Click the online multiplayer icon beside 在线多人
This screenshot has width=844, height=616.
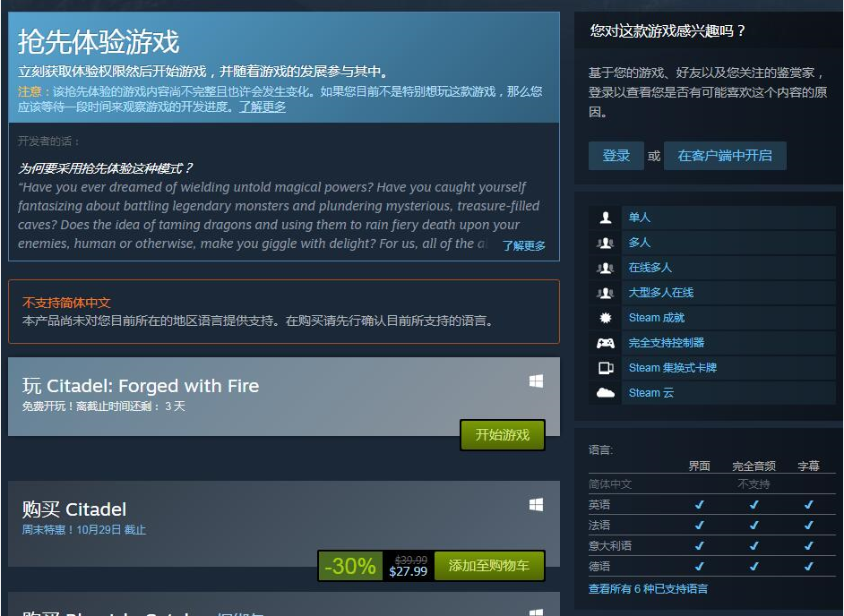[605, 268]
